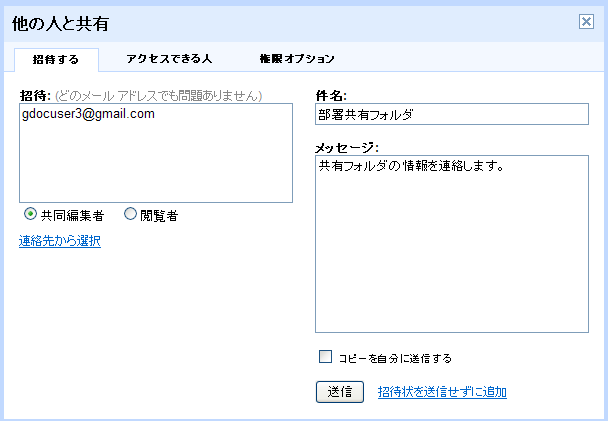The image size is (608, 421).
Task: Click the 招待状を送信せずに追加 link
Action: [x=442, y=392]
